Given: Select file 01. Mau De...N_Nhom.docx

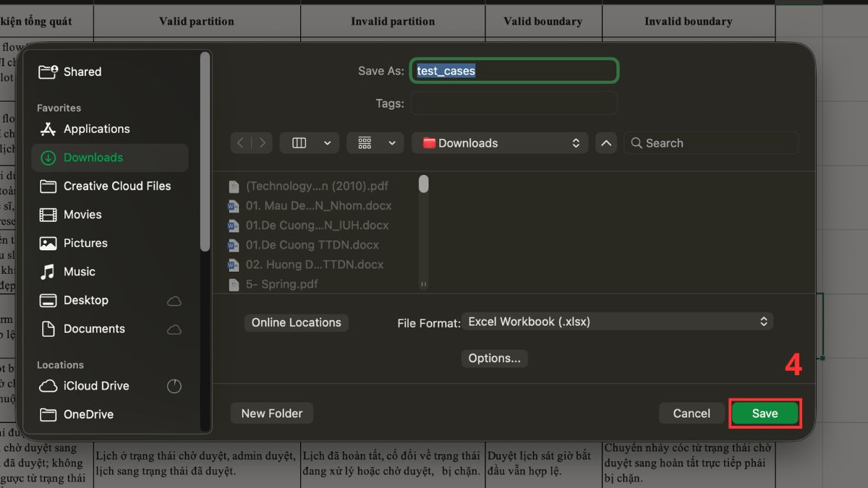Looking at the screenshot, I should click(318, 205).
